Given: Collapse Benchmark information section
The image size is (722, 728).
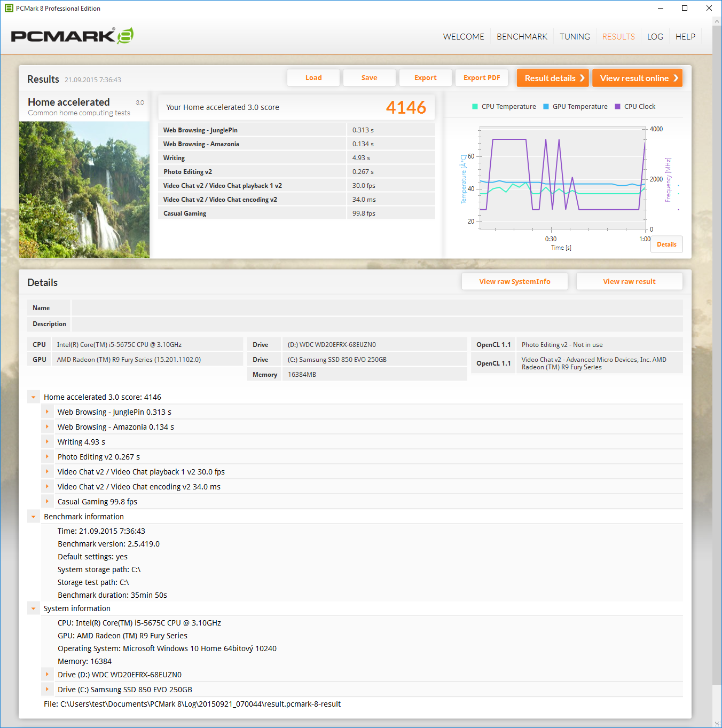Looking at the screenshot, I should click(x=34, y=517).
